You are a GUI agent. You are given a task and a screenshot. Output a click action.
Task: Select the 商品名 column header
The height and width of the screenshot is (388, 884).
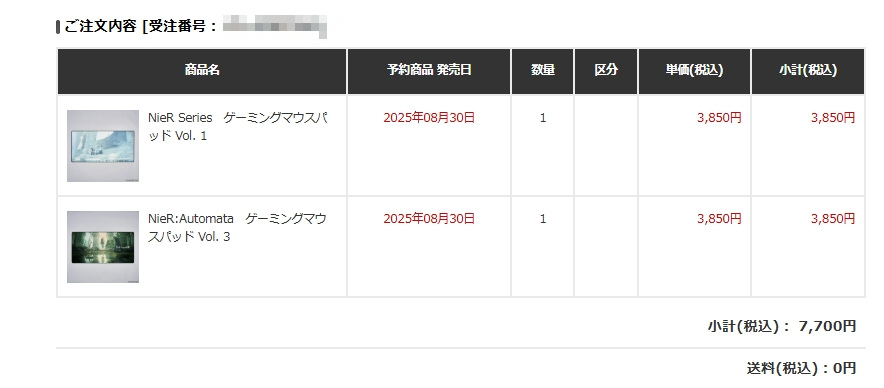(x=202, y=70)
